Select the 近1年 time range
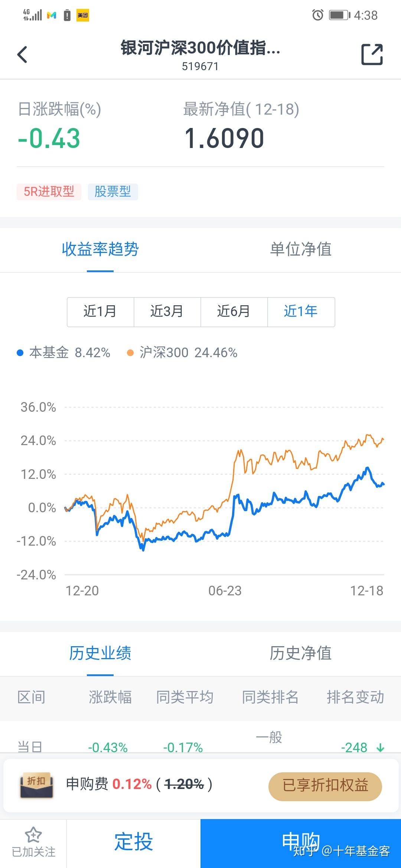401x868 pixels. 301,312
